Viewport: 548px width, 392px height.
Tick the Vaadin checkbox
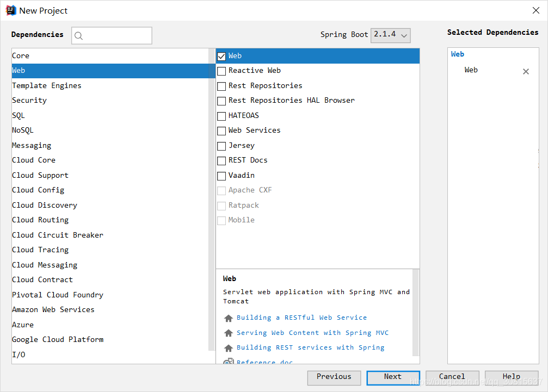click(221, 176)
